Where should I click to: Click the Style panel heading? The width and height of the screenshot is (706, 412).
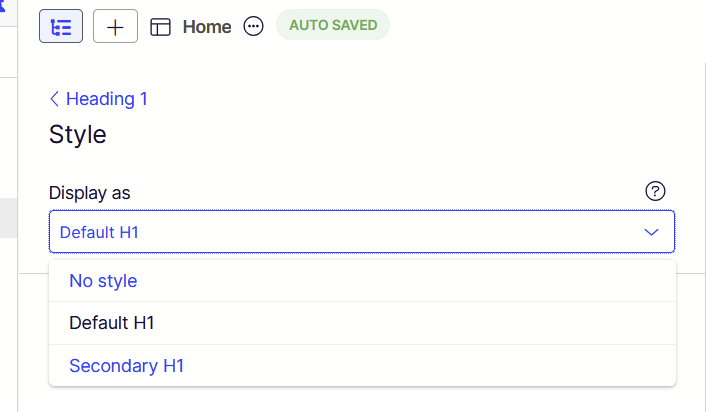[78, 135]
